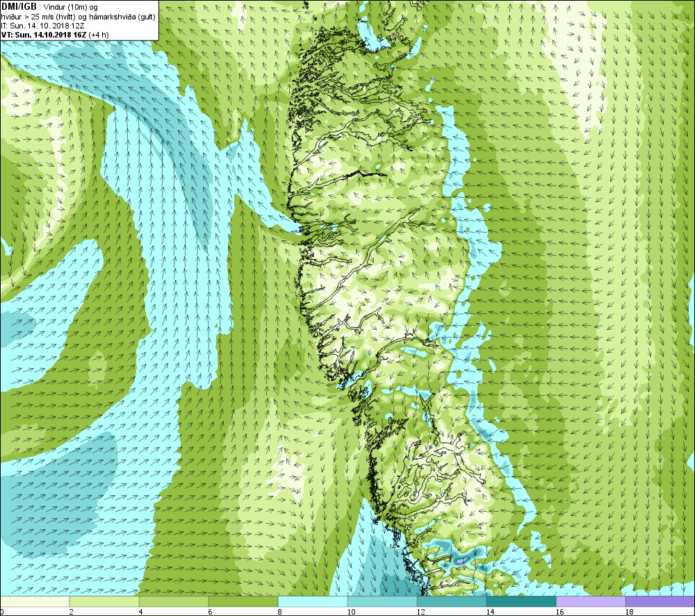Click the '12' legend scale label

click(x=420, y=612)
